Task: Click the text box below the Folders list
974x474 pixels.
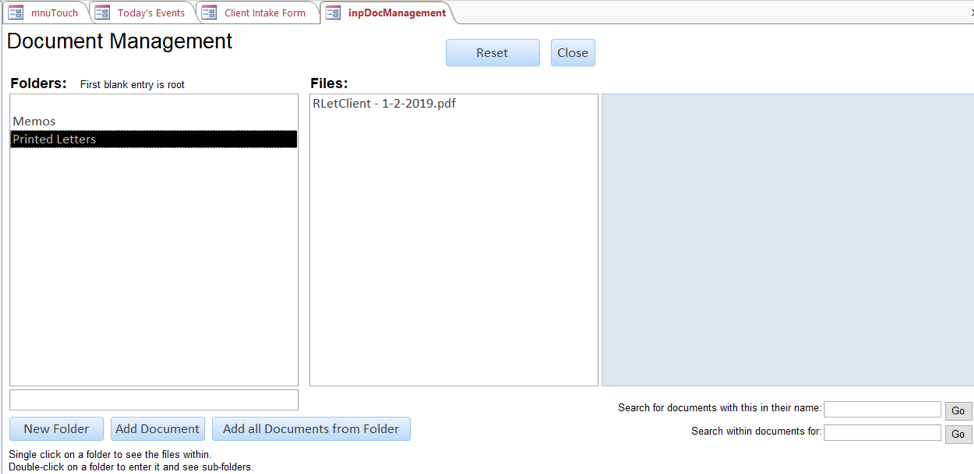Action: [153, 400]
